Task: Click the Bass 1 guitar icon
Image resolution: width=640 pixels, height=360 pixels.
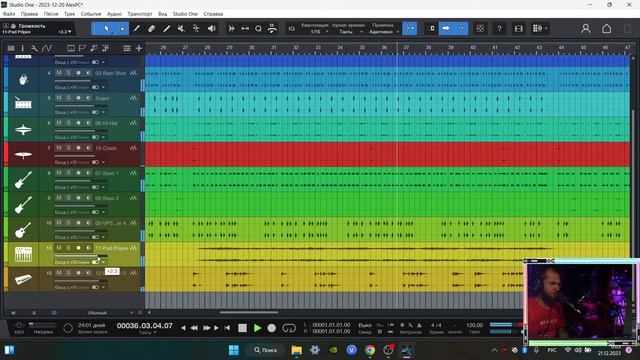Action: click(23, 180)
